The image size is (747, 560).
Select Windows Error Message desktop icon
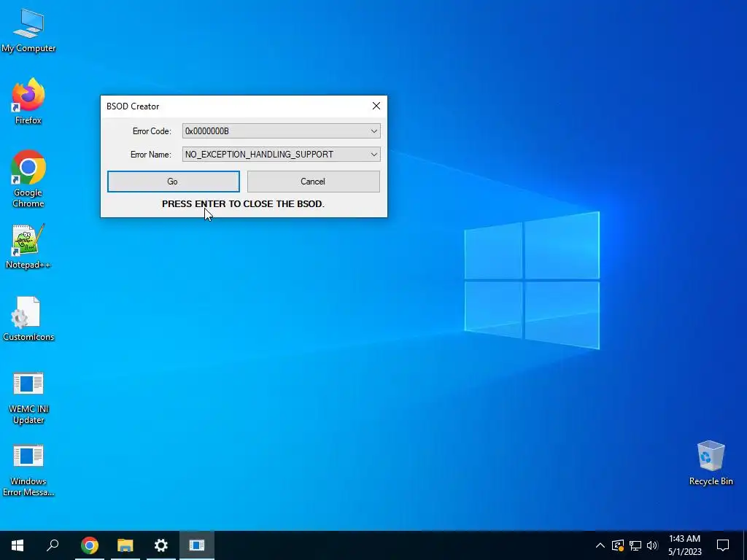(x=28, y=470)
